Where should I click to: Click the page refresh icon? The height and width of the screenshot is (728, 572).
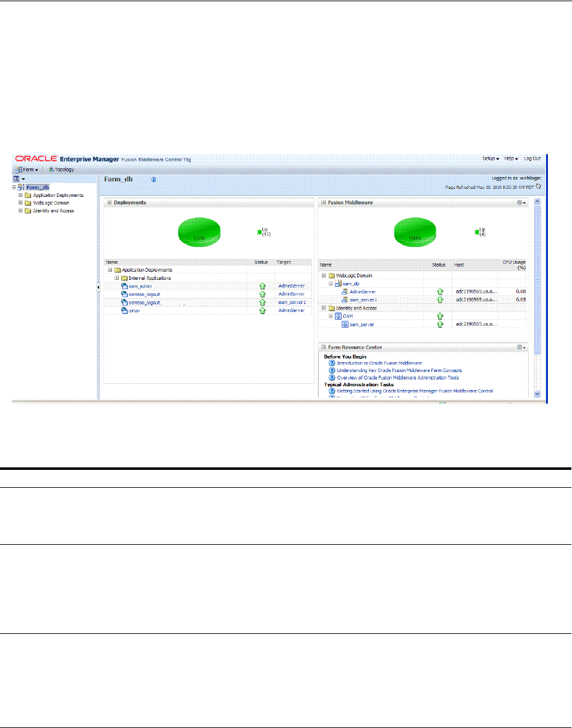(x=539, y=186)
